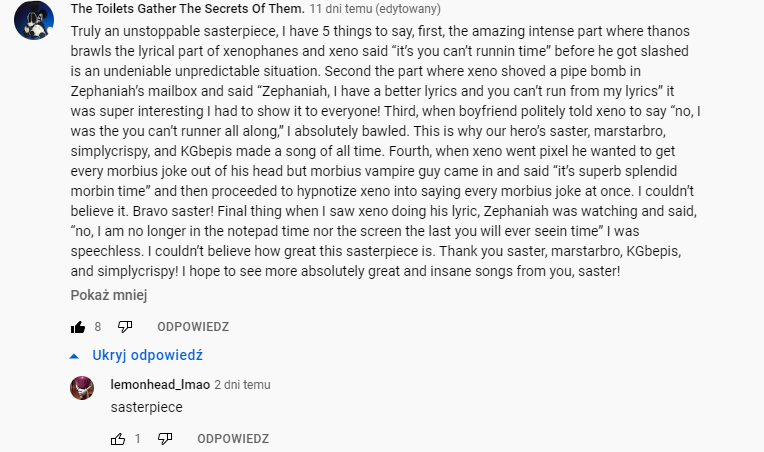Screen dimensions: 764x452
Task: Open lemonhead_lmao channel name link
Action: [160, 384]
